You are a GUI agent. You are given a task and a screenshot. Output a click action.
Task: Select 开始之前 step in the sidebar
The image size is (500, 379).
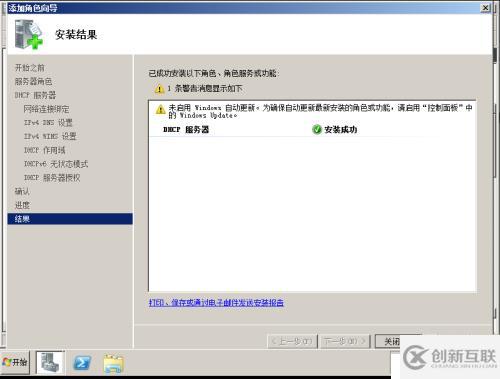[x=30, y=68]
